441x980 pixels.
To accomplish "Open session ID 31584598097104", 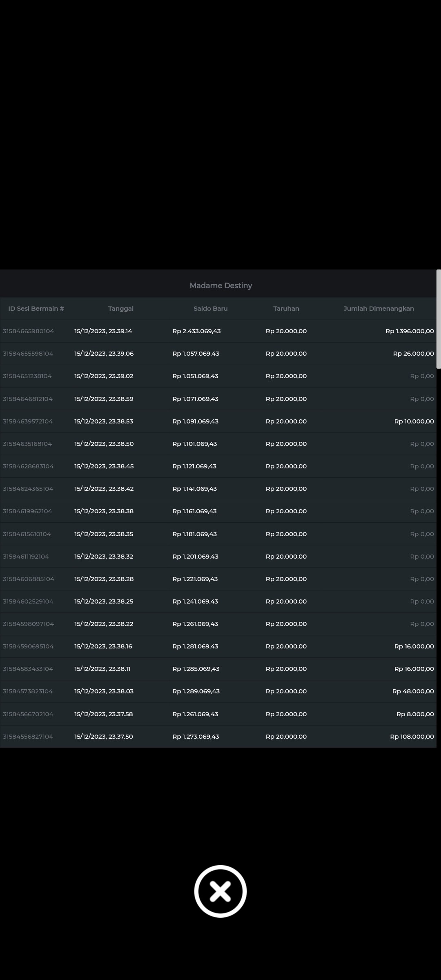I will tap(28, 624).
